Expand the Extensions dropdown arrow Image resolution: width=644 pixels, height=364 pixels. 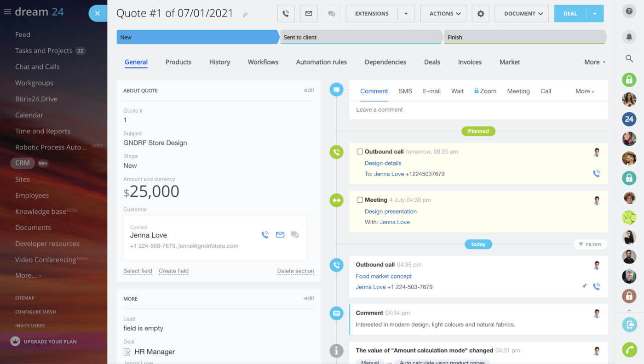point(406,13)
